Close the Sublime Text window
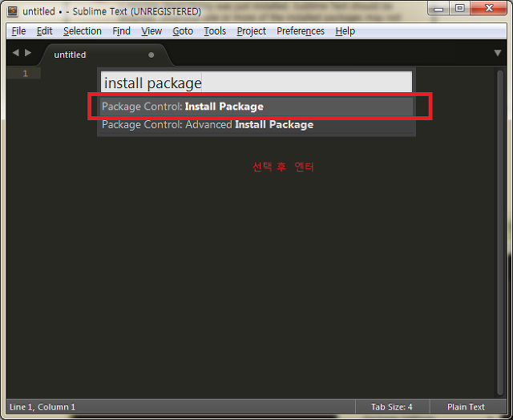Screen dimensions: 513x420 [x=489, y=9]
